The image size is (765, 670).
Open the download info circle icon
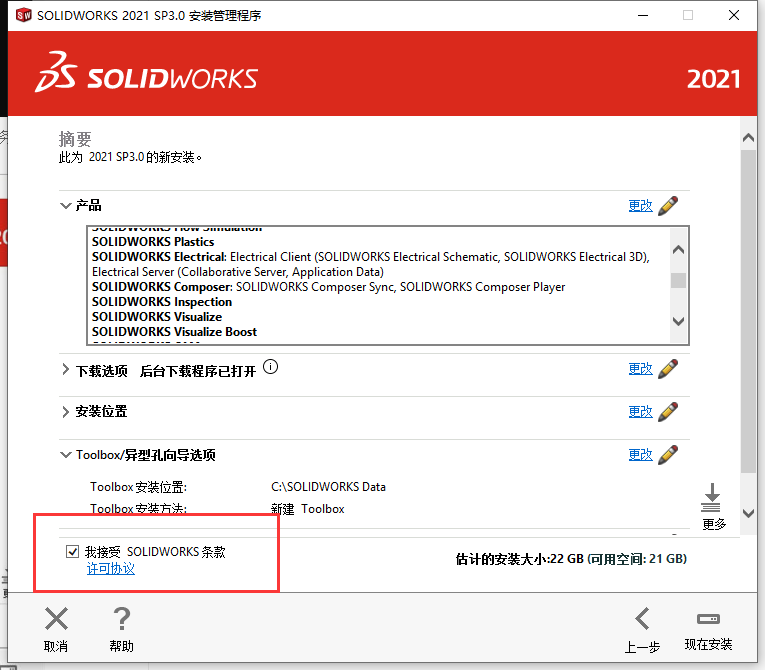tap(270, 366)
